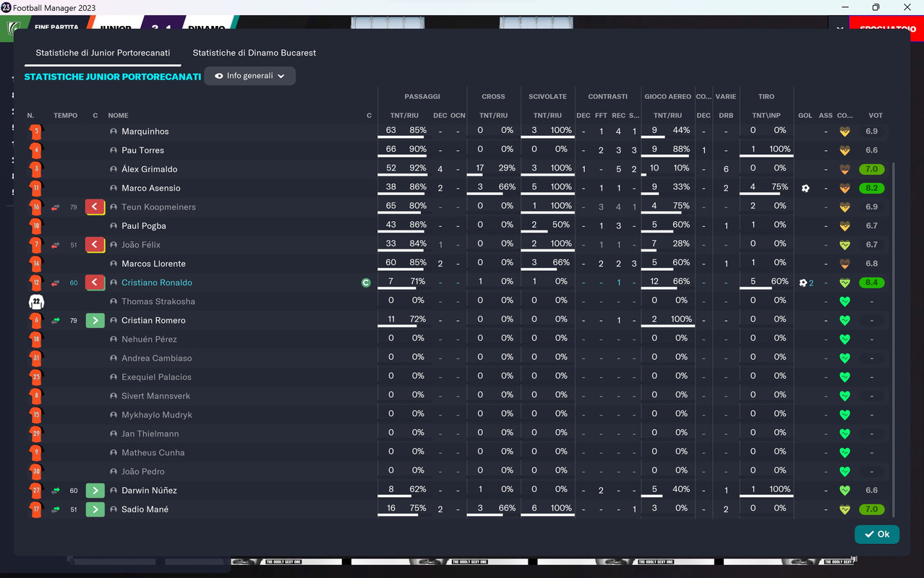Click Álex Grimaldo's shirt icon
Viewport: 924px width, 578px height.
pos(36,169)
